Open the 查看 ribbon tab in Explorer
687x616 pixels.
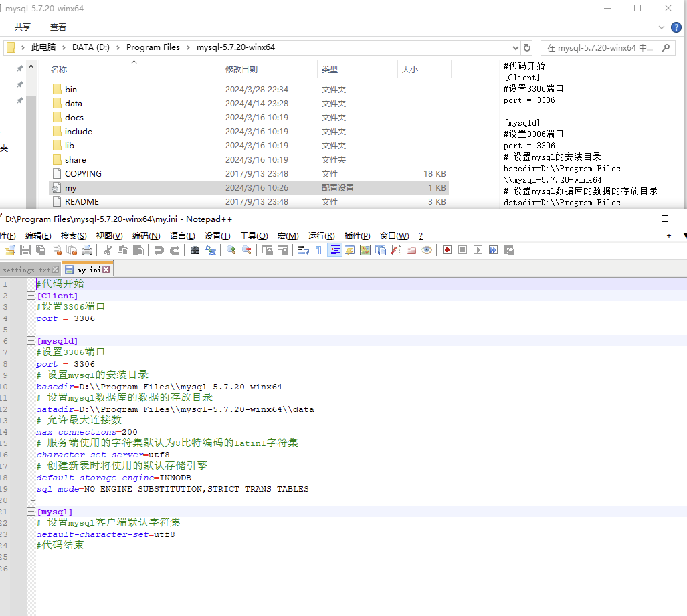[x=58, y=27]
